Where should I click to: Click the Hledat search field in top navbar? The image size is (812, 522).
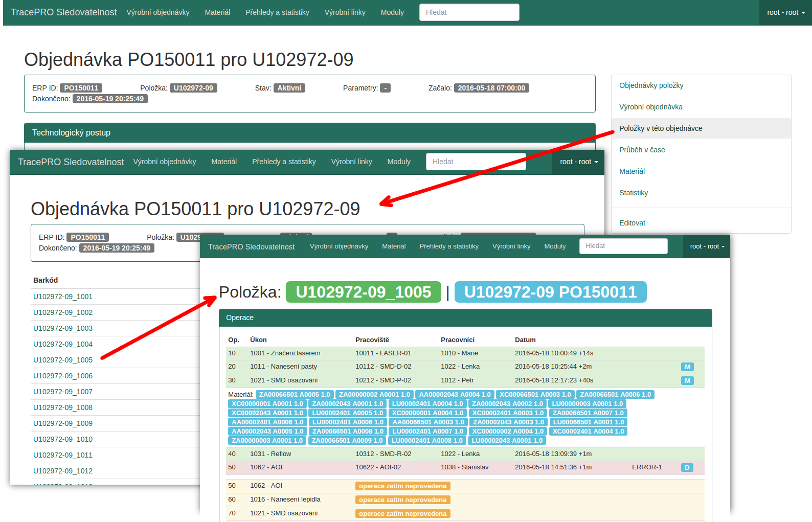[x=469, y=12]
